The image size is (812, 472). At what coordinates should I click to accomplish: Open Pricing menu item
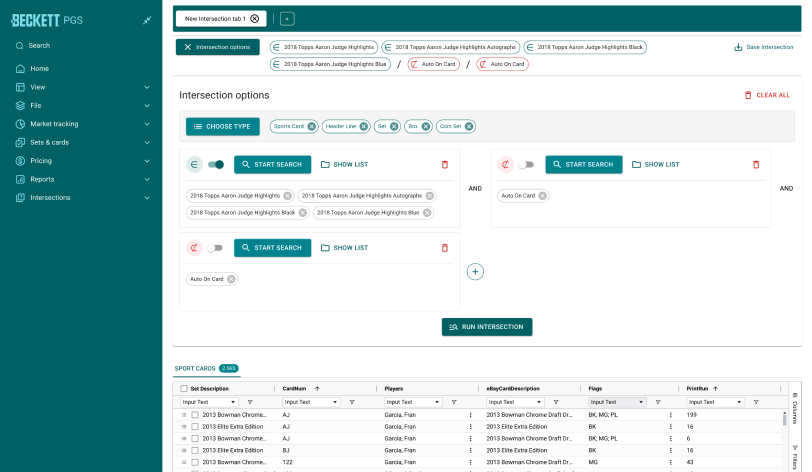pos(41,161)
